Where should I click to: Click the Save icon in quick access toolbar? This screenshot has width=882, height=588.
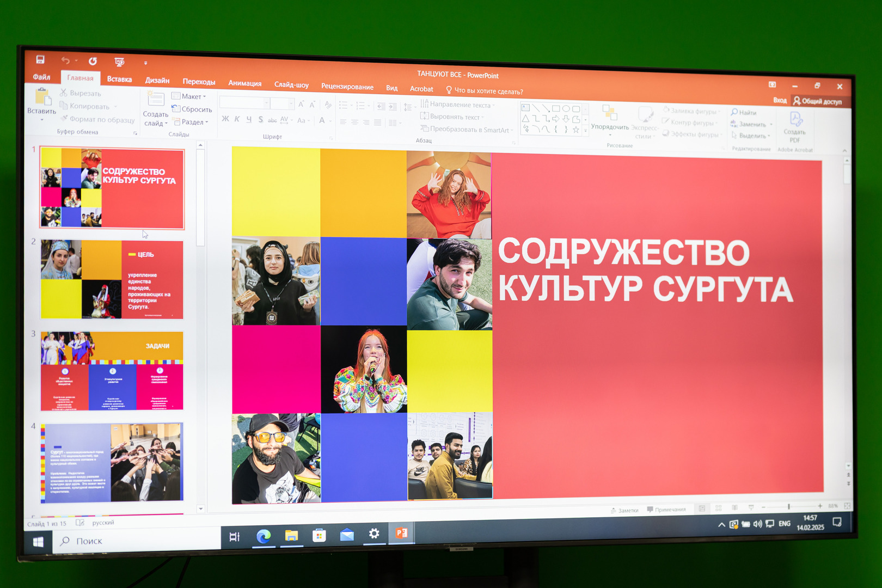(x=40, y=59)
